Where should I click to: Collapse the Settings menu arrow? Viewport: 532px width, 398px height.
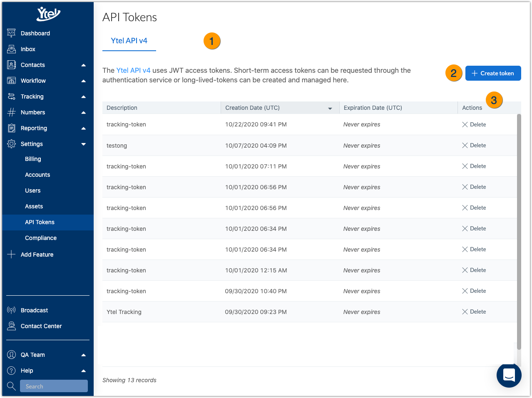tap(83, 144)
